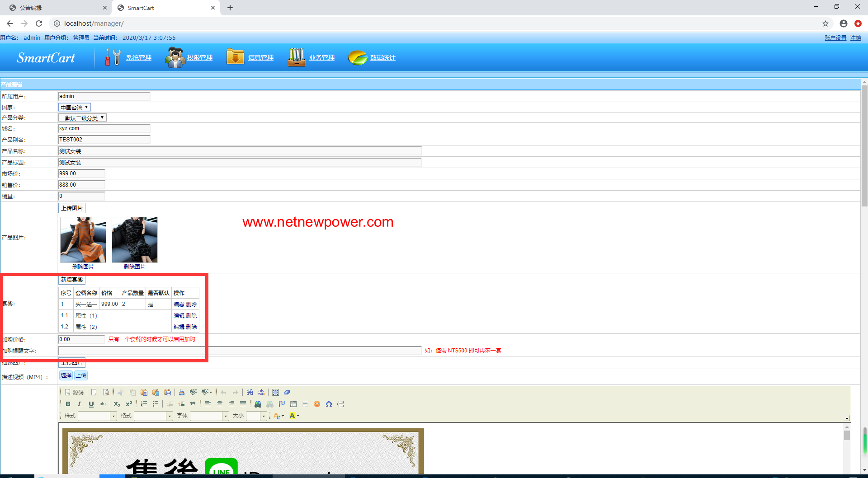This screenshot has width=868, height=478.
Task: Insert a table with the editor toolbar
Action: tap(293, 404)
